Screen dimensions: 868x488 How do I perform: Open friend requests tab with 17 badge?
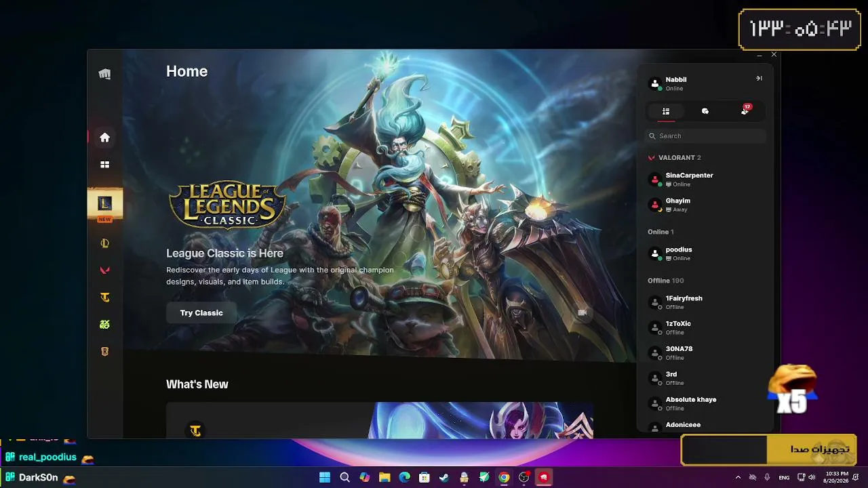(745, 111)
